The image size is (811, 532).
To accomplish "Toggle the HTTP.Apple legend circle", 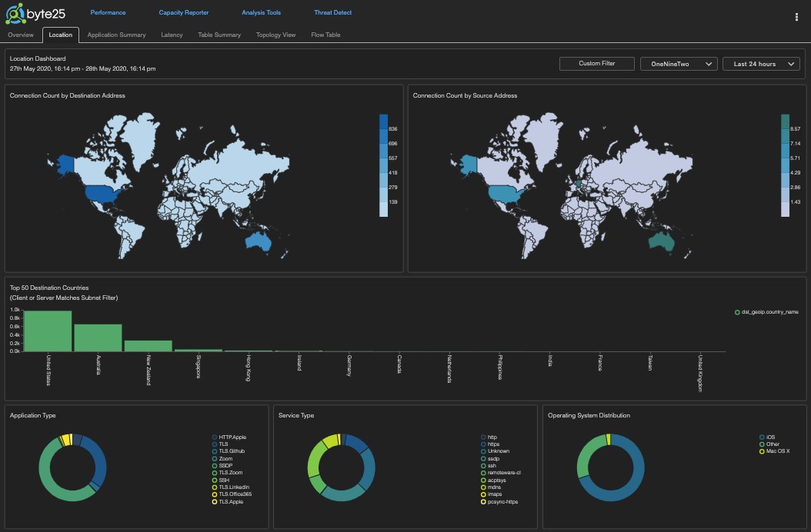I will point(215,437).
